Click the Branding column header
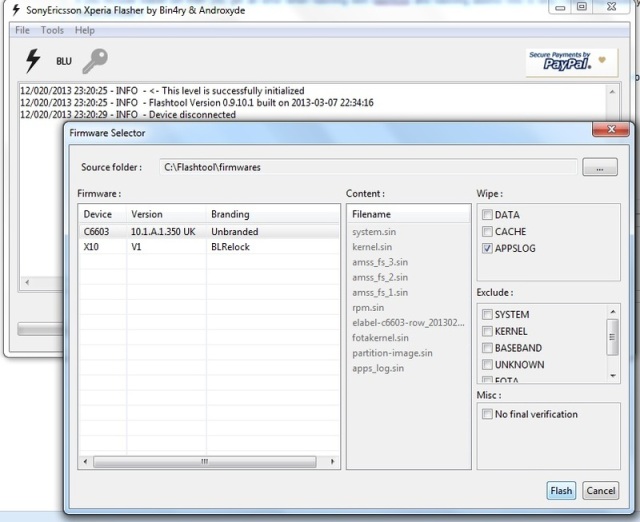 tap(273, 214)
